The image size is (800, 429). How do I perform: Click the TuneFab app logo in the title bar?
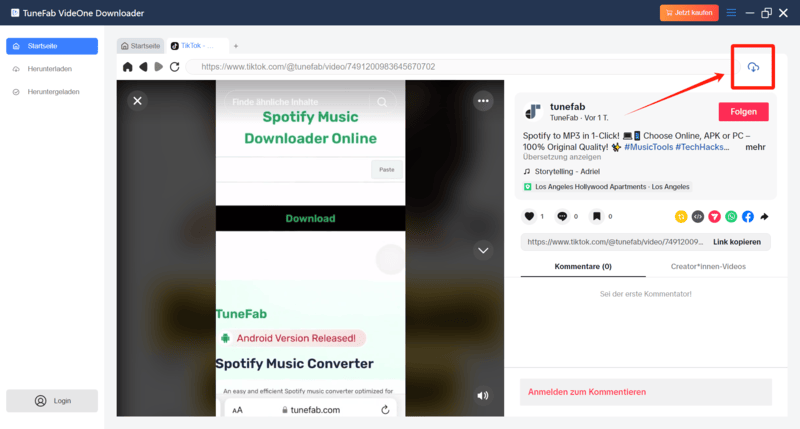pyautogui.click(x=15, y=13)
